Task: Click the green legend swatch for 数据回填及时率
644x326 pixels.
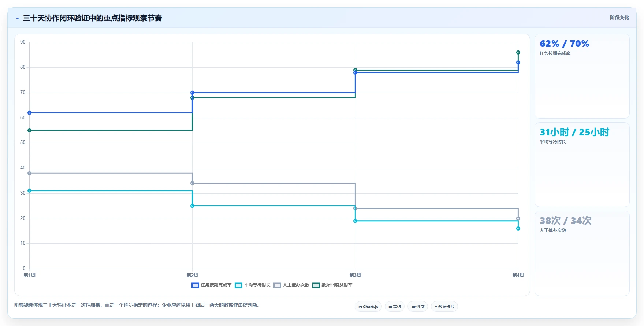Action: pyautogui.click(x=316, y=285)
